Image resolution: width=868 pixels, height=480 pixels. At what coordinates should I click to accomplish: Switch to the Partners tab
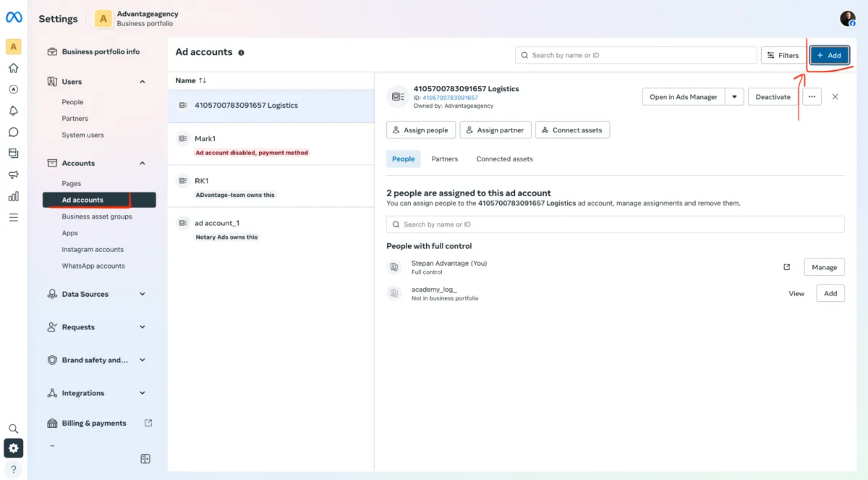click(444, 159)
